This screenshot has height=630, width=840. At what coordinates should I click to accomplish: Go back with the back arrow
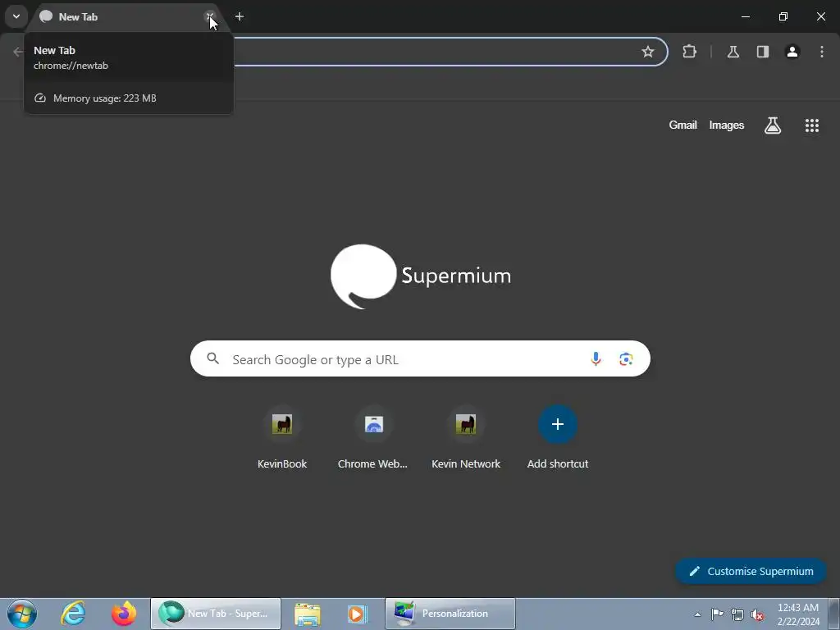coord(18,52)
